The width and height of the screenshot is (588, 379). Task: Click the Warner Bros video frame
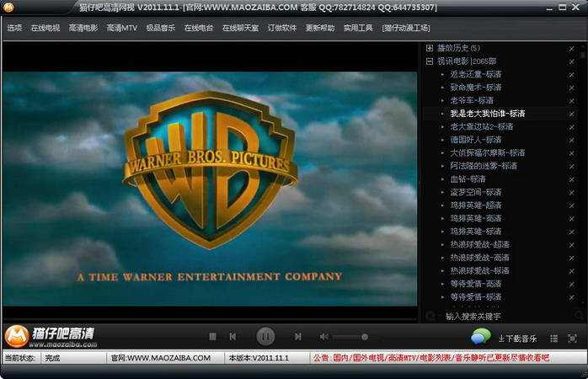click(x=210, y=189)
